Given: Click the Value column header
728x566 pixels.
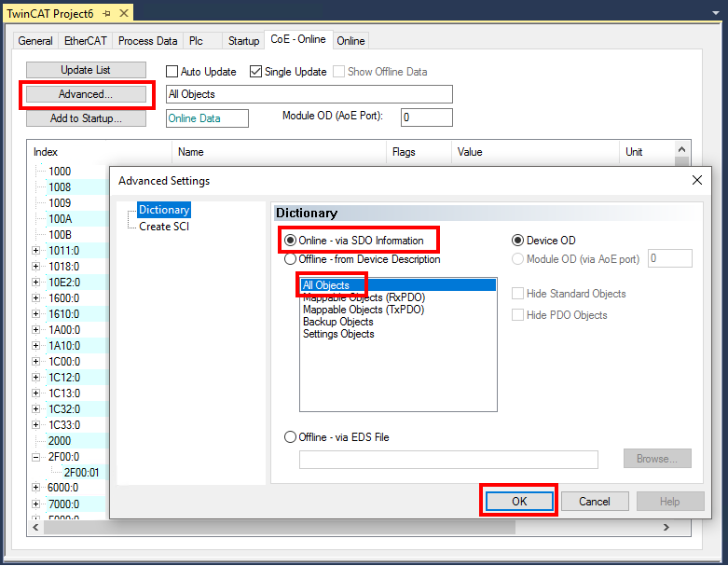Looking at the screenshot, I should coord(535,152).
